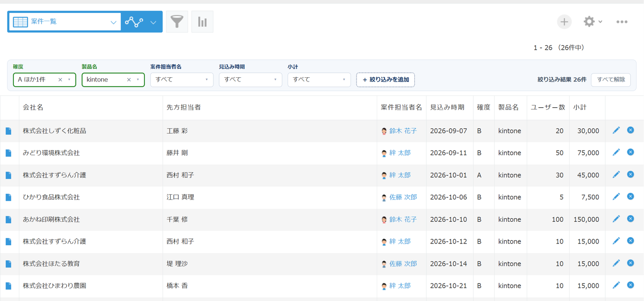Edit the あかね印刷株式会社 record with pencil
644x301 pixels.
(616, 219)
